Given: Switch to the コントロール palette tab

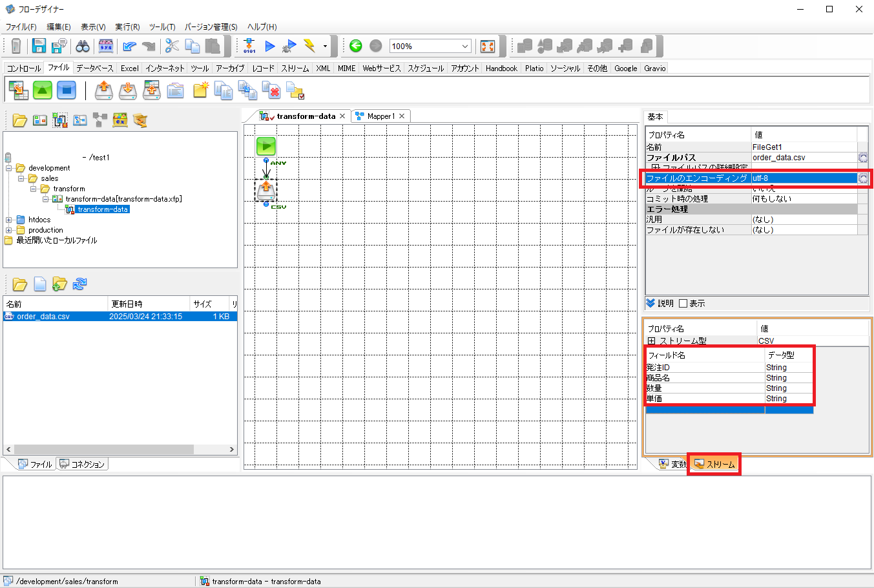Looking at the screenshot, I should point(24,68).
